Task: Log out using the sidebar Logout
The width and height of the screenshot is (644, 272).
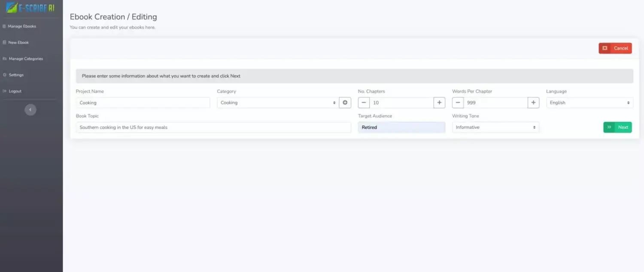Action: tap(15, 91)
